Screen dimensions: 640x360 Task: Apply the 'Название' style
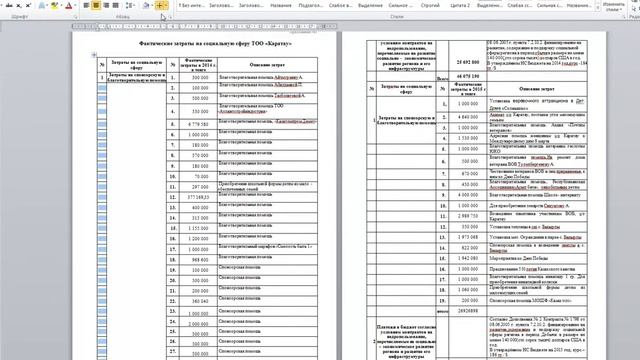[x=281, y=5]
